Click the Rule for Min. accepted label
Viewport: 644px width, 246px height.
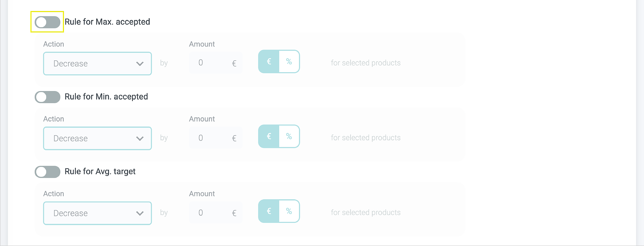point(106,97)
